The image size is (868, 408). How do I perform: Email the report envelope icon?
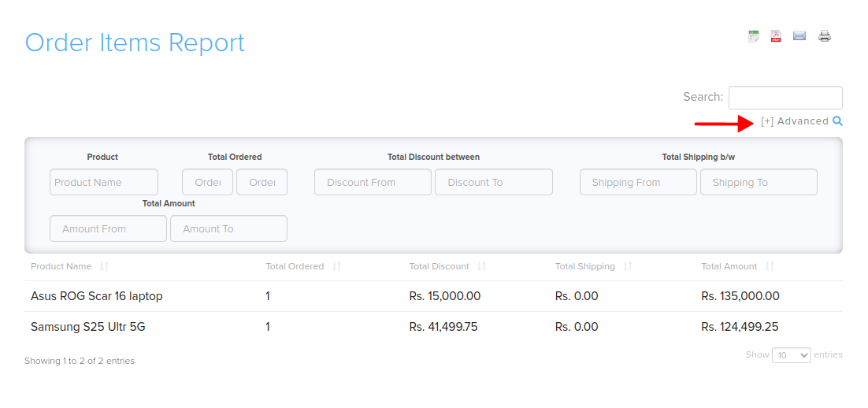coord(799,36)
